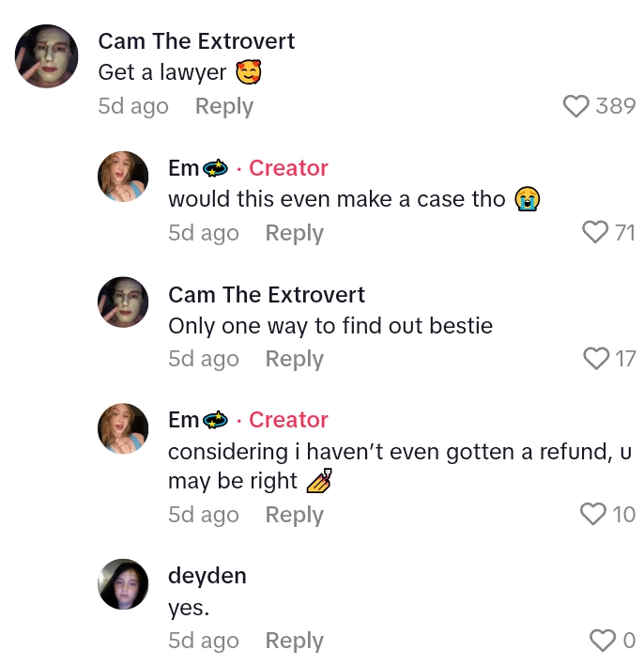This screenshot has width=644, height=666.
Task: Open Cam's avatar beside the "bestie" reply
Action: (x=123, y=302)
